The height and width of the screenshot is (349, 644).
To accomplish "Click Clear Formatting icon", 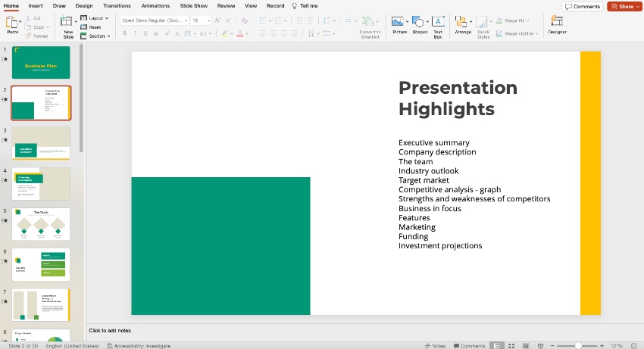I will click(245, 20).
